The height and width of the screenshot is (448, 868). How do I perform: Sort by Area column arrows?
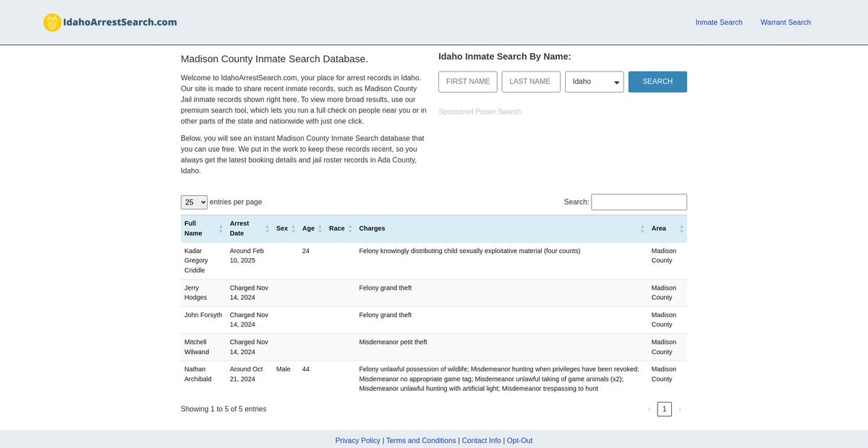(681, 228)
